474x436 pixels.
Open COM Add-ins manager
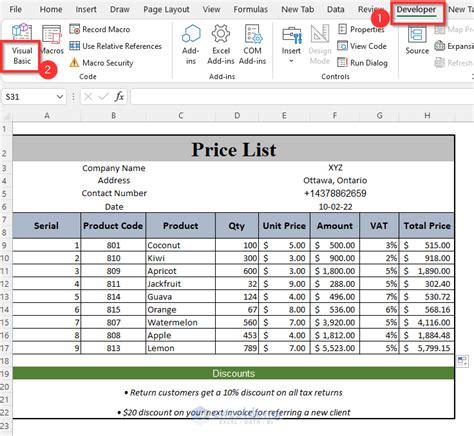point(253,44)
